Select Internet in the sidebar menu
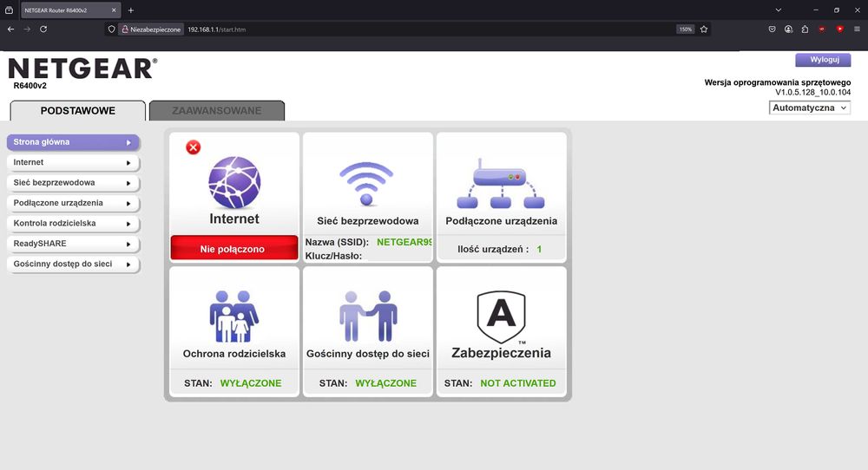The image size is (868, 470). coord(73,162)
